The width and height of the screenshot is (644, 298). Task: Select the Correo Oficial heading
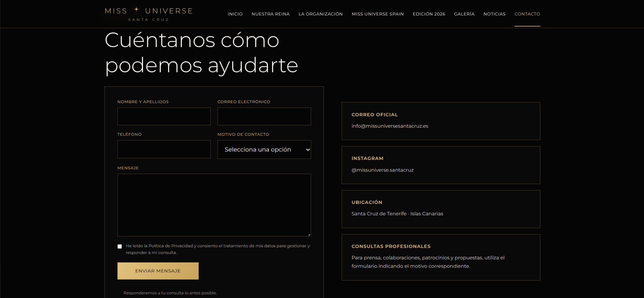pos(375,115)
